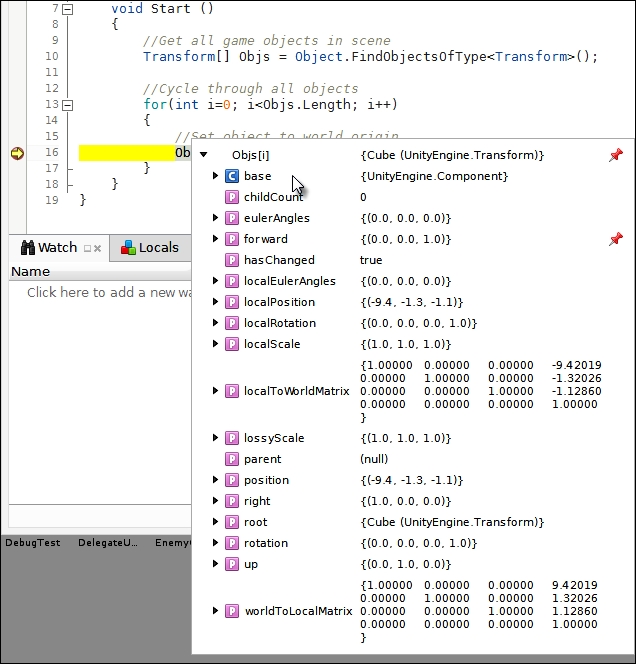Select the hasChanged value true
The width and height of the screenshot is (636, 664).
[x=371, y=260]
